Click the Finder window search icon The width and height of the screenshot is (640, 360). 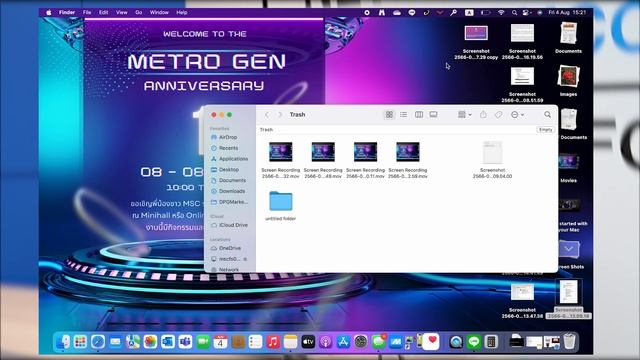click(x=547, y=115)
